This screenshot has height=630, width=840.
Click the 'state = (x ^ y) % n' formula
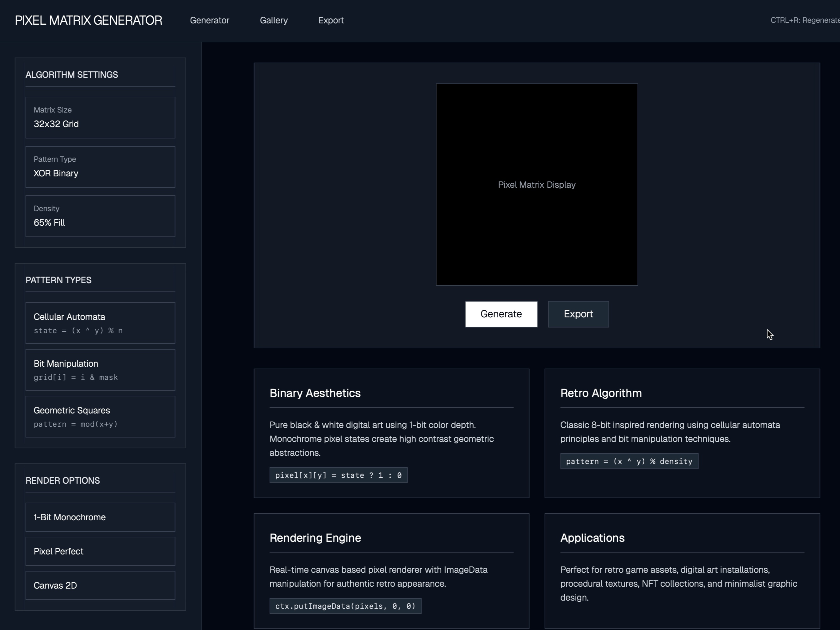(x=78, y=331)
